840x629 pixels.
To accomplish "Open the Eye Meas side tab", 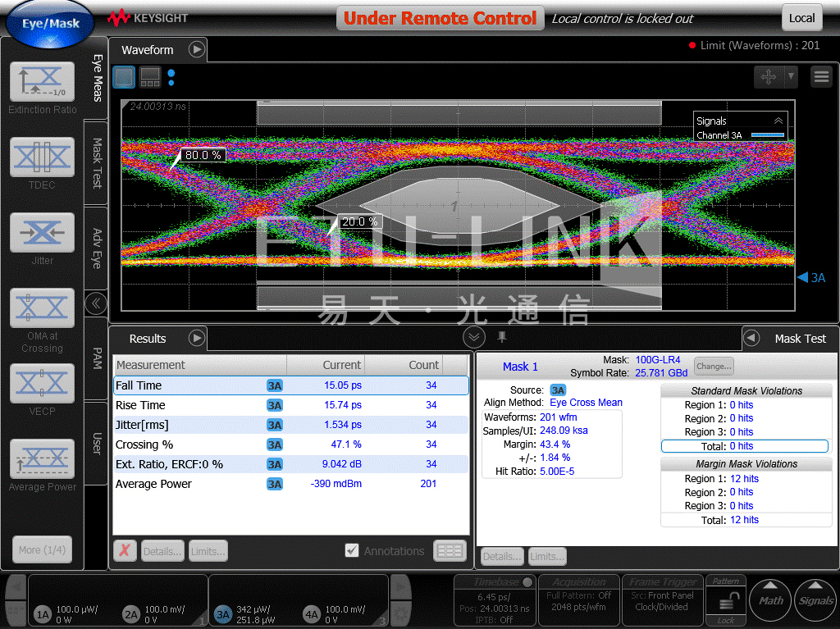I will click(97, 78).
